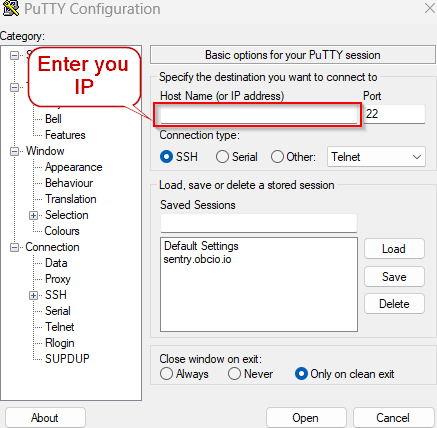Open the Window category
Viewport: 437px width, 428px height.
coord(45,151)
